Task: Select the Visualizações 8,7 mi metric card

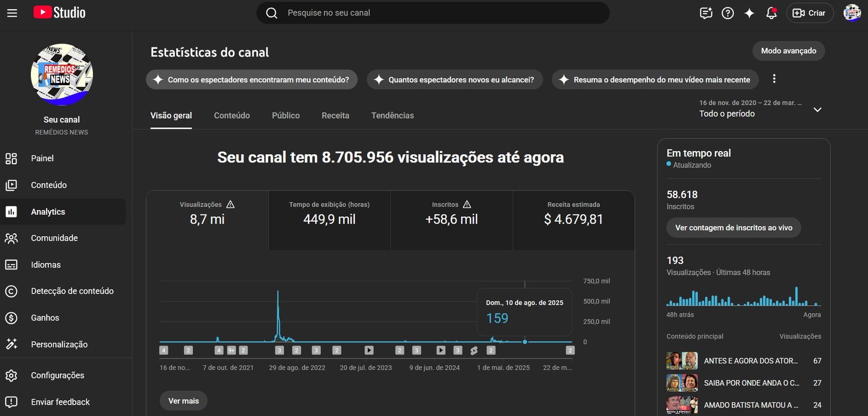Action: 207,220
